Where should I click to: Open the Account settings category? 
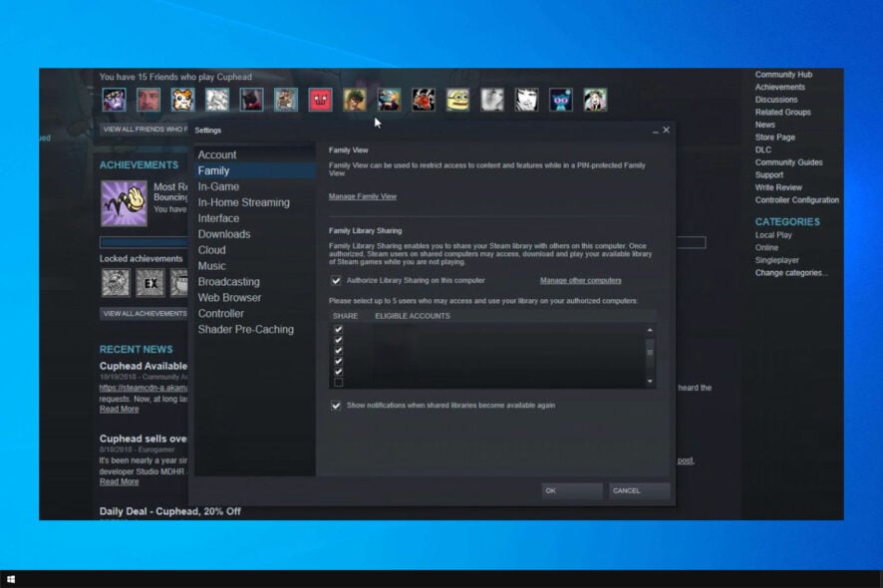(215, 154)
